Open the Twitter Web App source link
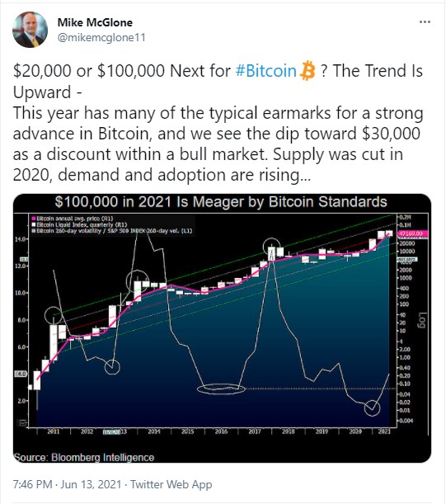 click(x=171, y=484)
